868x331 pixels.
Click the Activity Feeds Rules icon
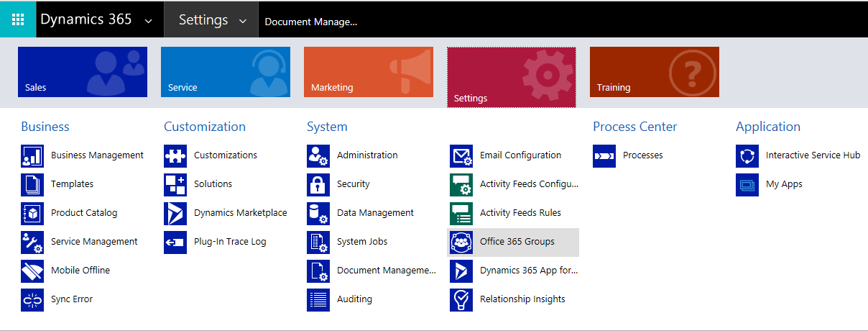point(461,213)
